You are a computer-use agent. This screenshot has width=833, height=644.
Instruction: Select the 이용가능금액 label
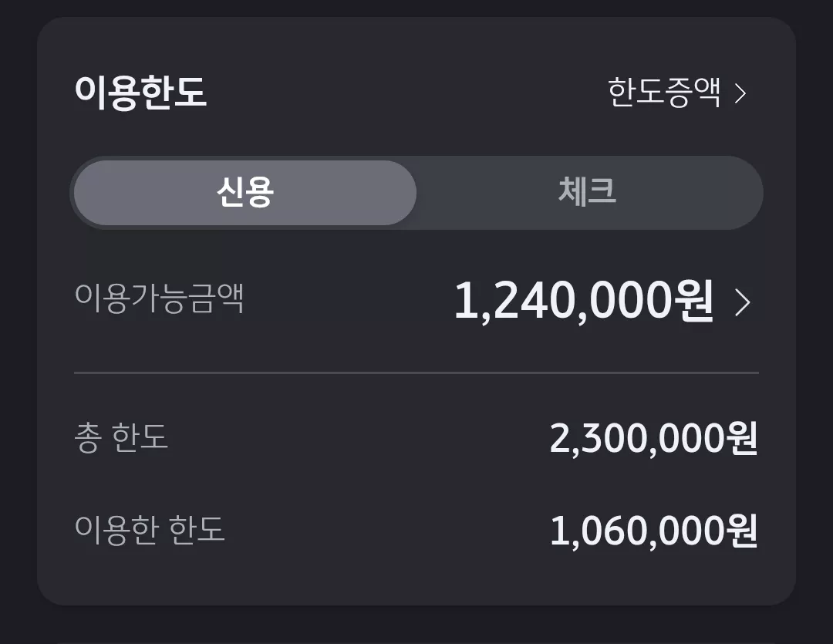160,298
